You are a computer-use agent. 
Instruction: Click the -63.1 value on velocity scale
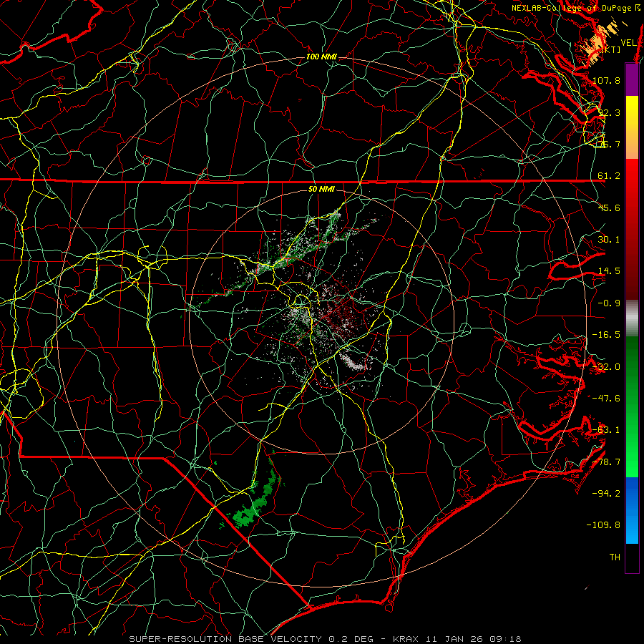(x=606, y=430)
